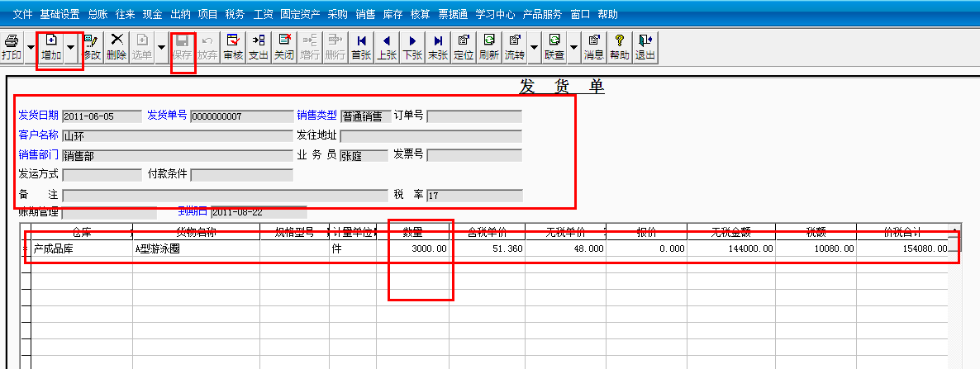This screenshot has width=980, height=369.
Task: Click the 发货日期 blue field label
Action: [39, 115]
